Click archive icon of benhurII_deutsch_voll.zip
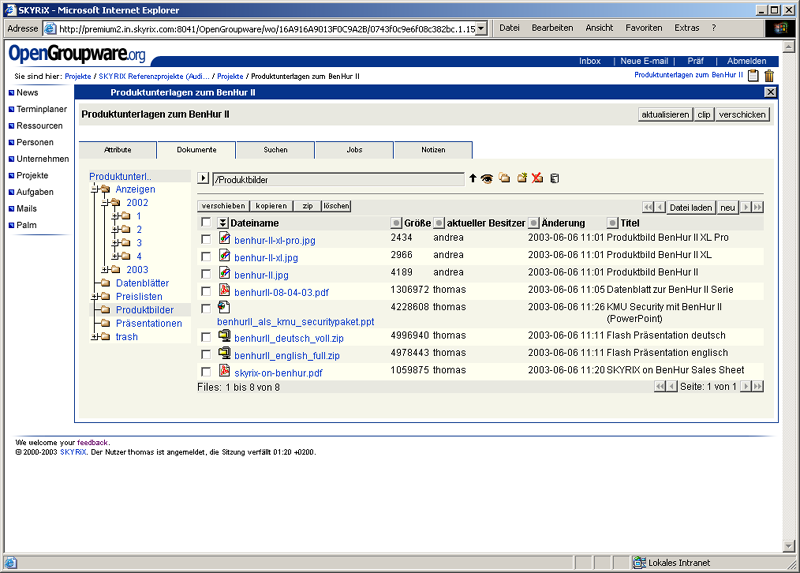The width and height of the screenshot is (800, 573). click(224, 336)
